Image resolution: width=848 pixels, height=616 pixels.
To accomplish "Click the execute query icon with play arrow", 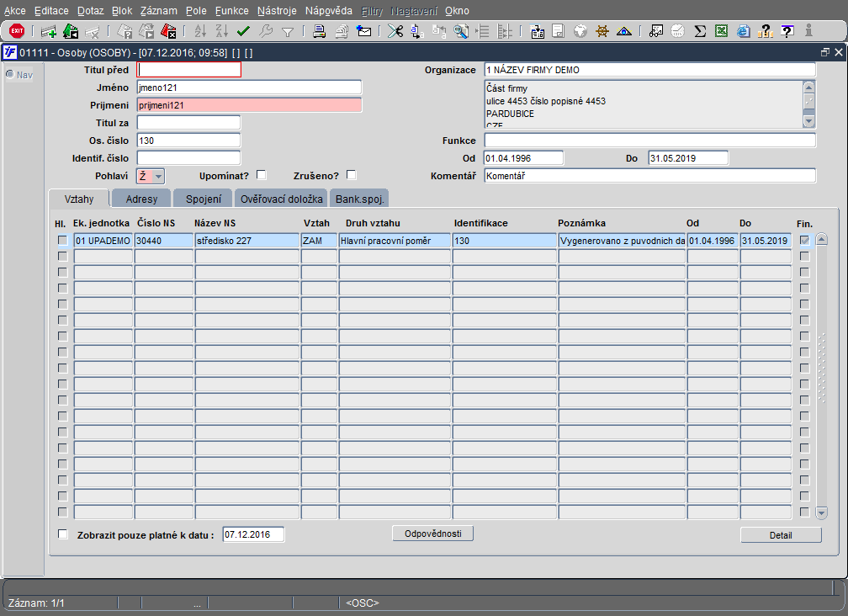I will (146, 31).
